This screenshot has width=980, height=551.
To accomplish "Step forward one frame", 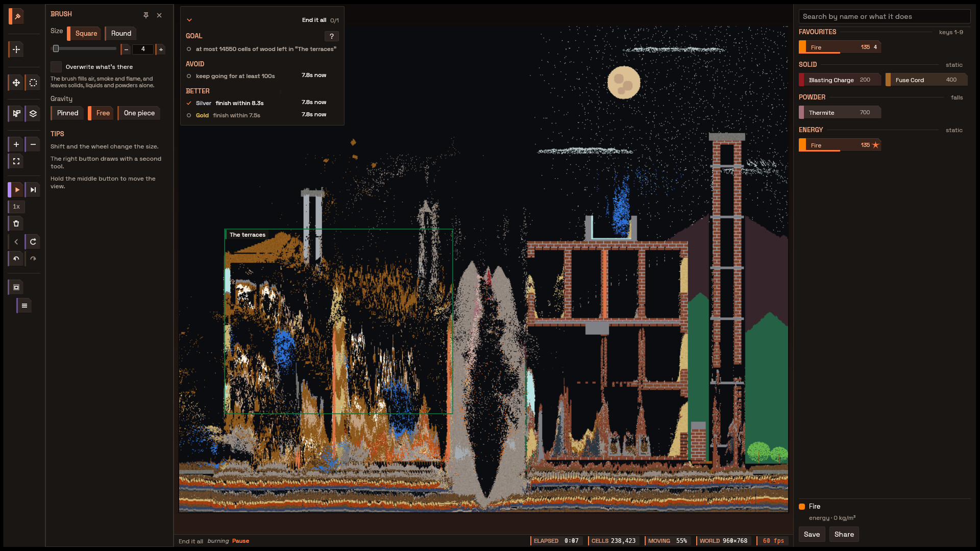I will (x=33, y=190).
